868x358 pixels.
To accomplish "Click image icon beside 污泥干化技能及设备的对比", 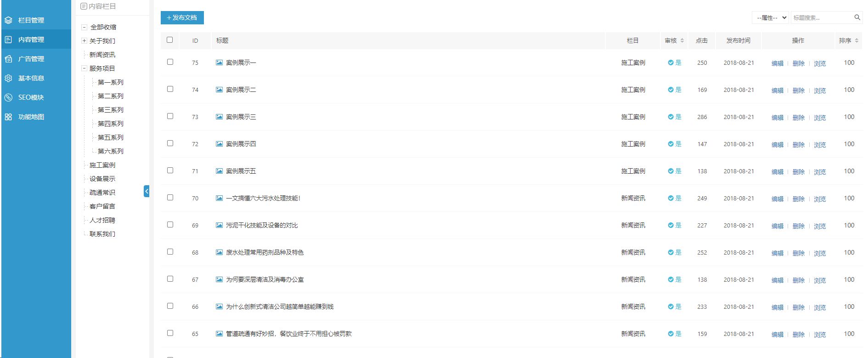I will (x=219, y=225).
